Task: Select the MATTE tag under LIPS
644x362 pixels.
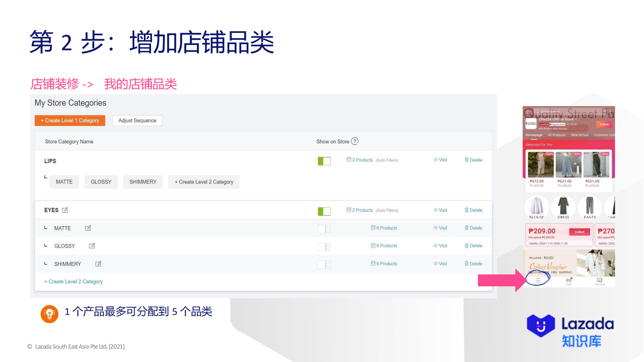Action: tap(64, 182)
